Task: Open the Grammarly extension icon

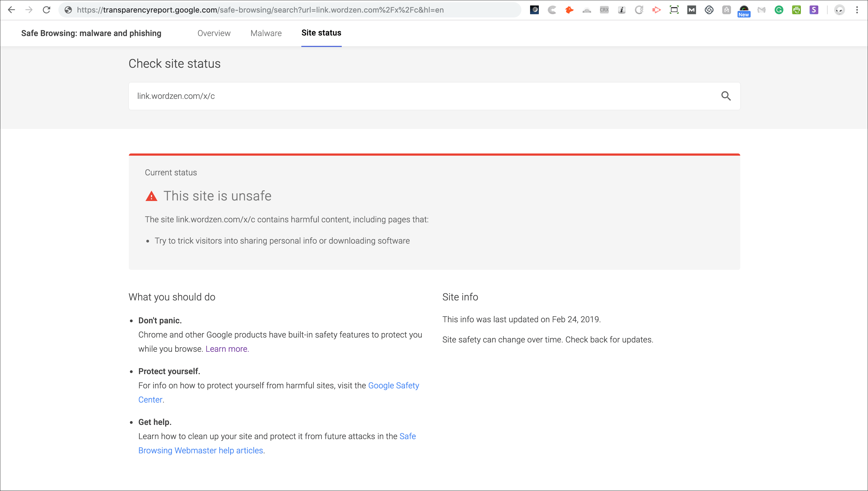Action: pos(779,10)
